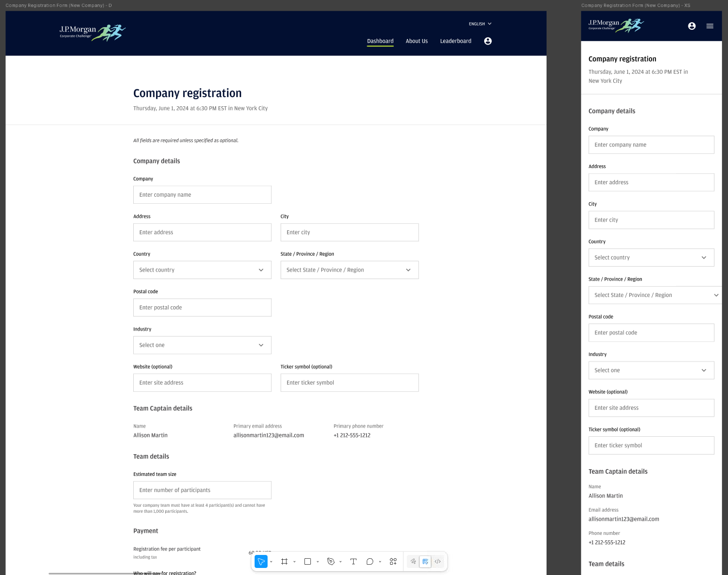Select the Move tool in the bottom toolbar
Screen dimensions: 728x575
(261, 561)
